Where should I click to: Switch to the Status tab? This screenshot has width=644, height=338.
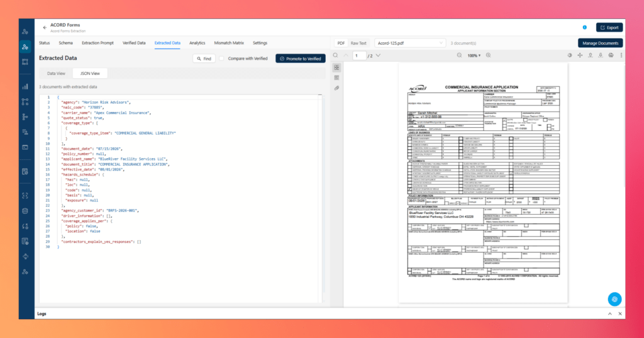[45, 43]
